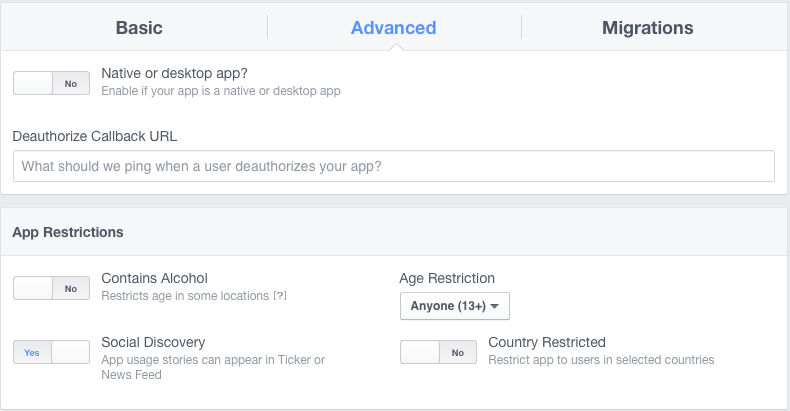Image resolution: width=790 pixels, height=411 pixels.
Task: Click the "Restrict app to users" description
Action: [601, 360]
